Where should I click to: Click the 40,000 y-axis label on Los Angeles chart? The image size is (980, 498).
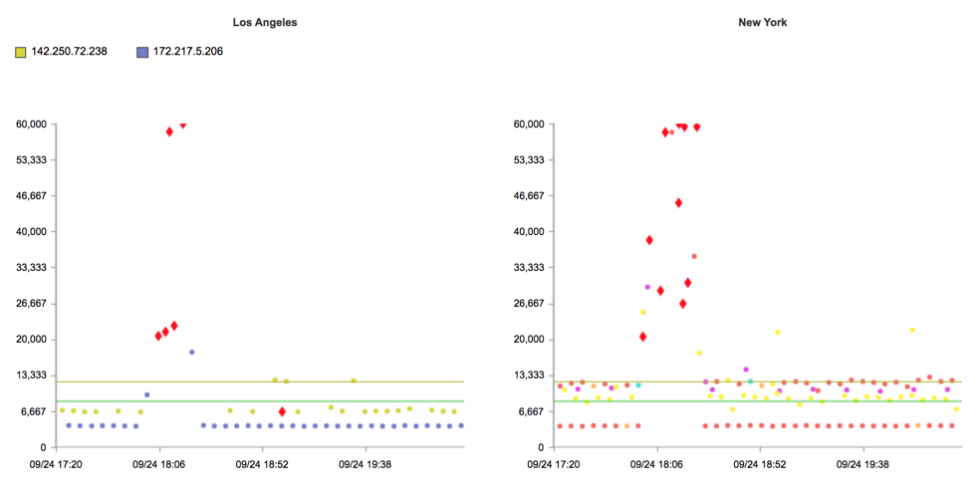coord(31,232)
